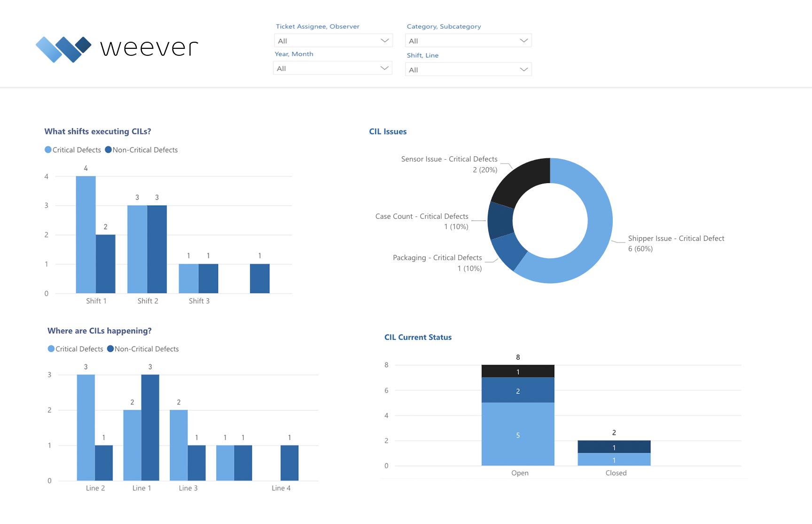Viewport: 812px width, 524px height.
Task: Click the Shift 3 axis label
Action: (x=199, y=301)
